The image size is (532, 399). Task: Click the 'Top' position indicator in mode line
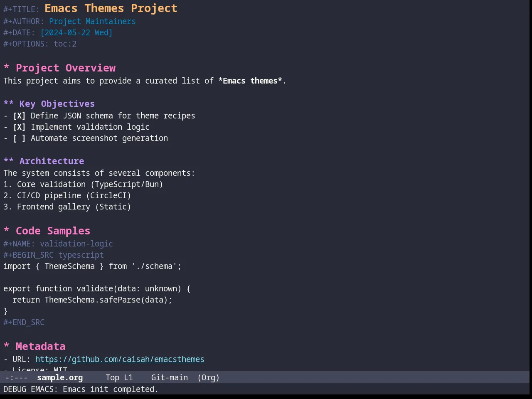pos(112,377)
